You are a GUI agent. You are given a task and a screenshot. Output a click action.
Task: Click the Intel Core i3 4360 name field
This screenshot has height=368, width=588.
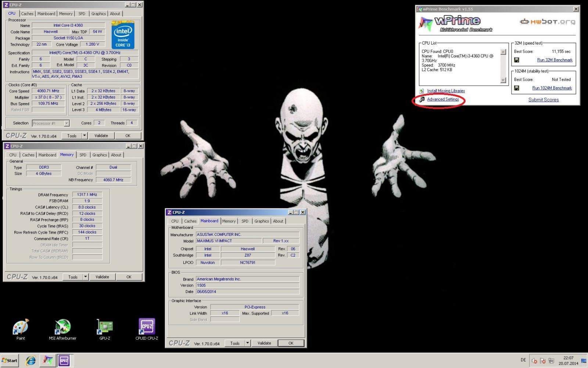68,25
